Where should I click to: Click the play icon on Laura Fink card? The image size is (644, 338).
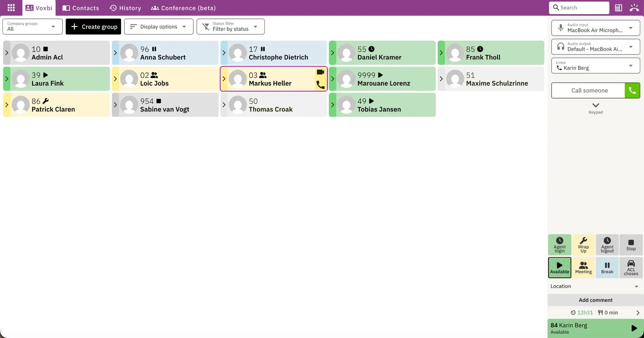(46, 75)
